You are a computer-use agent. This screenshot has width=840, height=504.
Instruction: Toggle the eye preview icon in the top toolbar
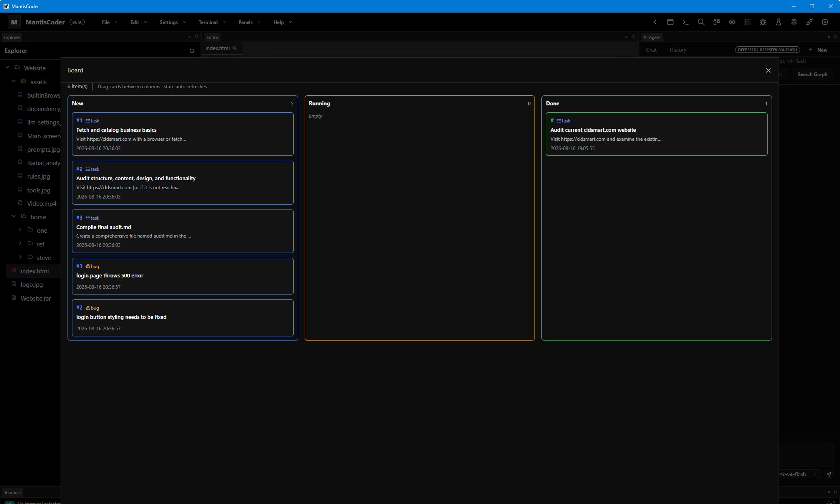(x=732, y=22)
